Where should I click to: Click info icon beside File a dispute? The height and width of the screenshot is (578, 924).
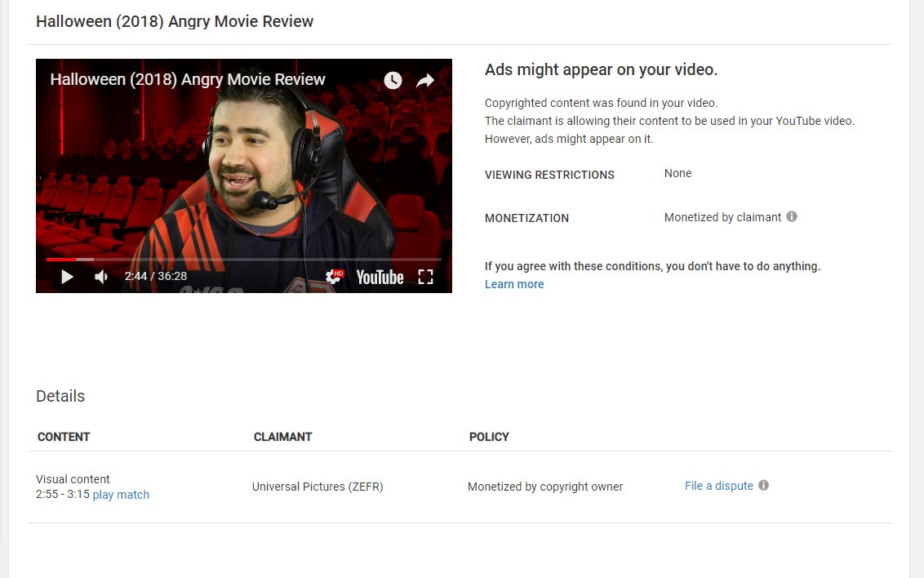pyautogui.click(x=764, y=486)
